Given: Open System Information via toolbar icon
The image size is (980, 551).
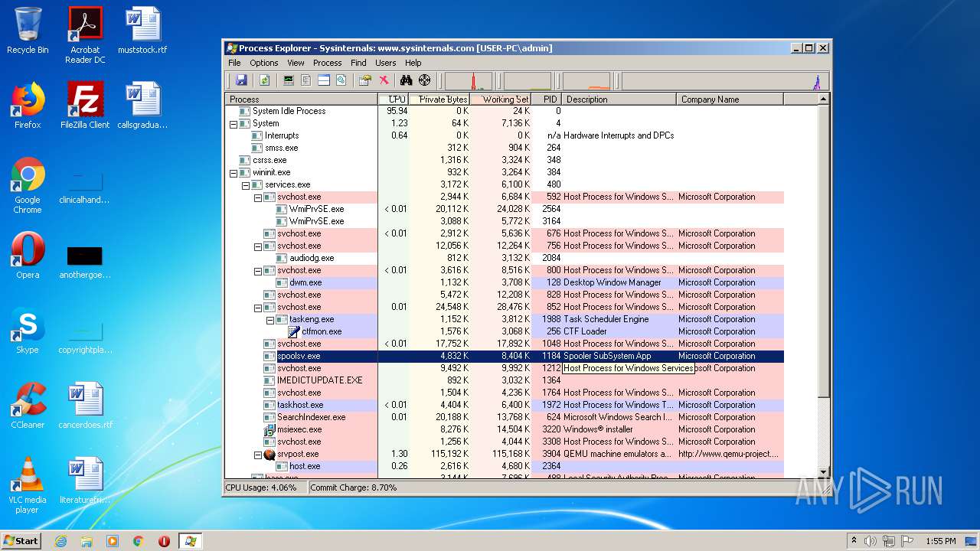Looking at the screenshot, I should pyautogui.click(x=289, y=80).
